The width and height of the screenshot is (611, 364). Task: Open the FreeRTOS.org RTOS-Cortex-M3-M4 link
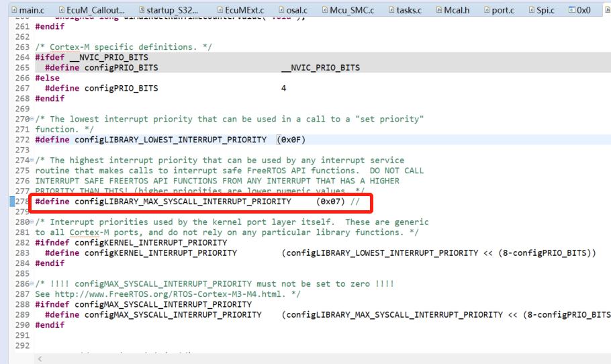[x=168, y=294]
